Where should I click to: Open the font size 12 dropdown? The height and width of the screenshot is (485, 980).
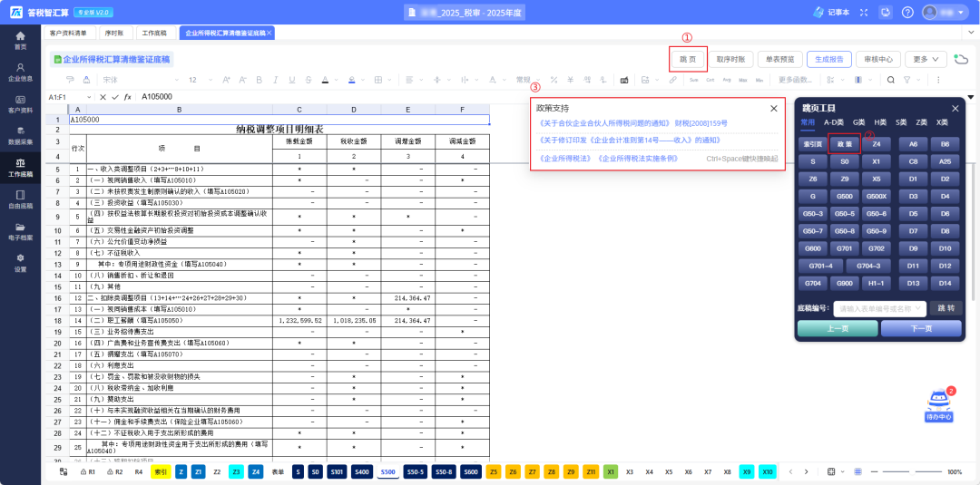(201, 80)
